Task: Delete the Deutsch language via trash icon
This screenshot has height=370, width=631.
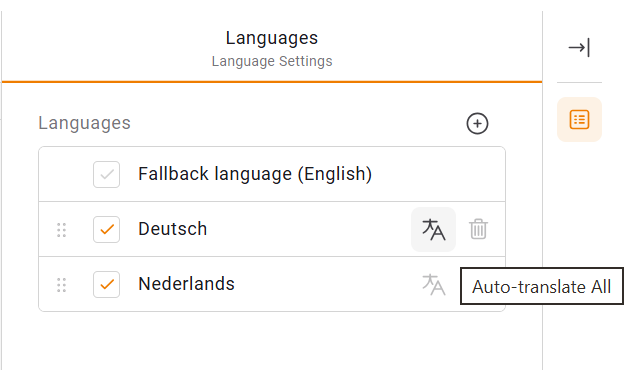Action: (478, 229)
